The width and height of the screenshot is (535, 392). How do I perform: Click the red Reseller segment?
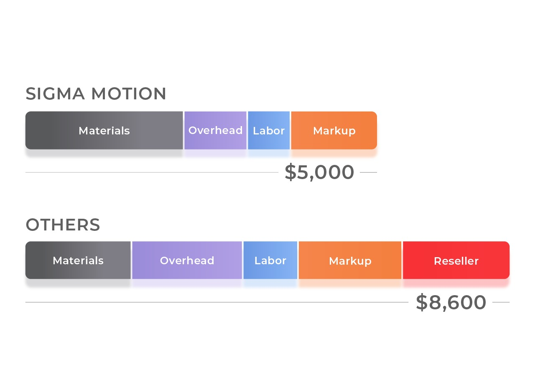click(x=456, y=260)
